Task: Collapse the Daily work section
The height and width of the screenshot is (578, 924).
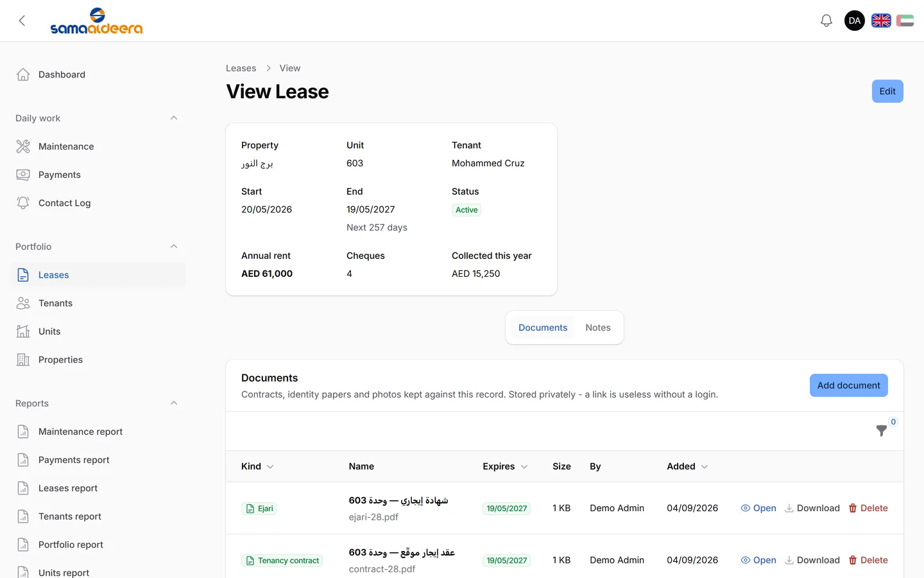Action: tap(174, 118)
